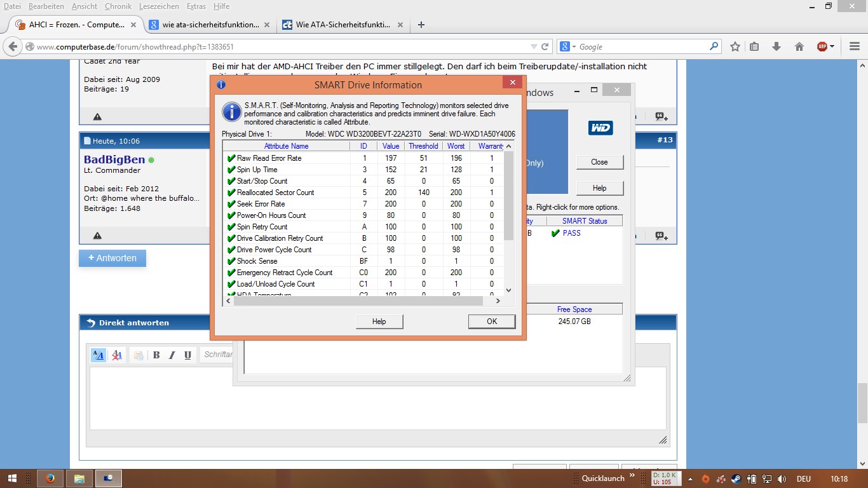Open the Bearbeiten menu
The width and height of the screenshot is (868, 488).
point(46,6)
